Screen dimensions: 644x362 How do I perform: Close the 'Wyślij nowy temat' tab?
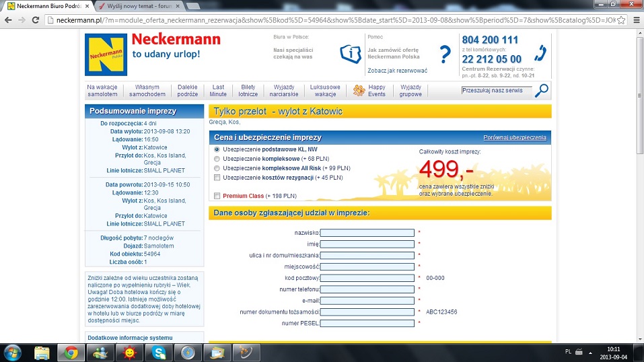(178, 6)
